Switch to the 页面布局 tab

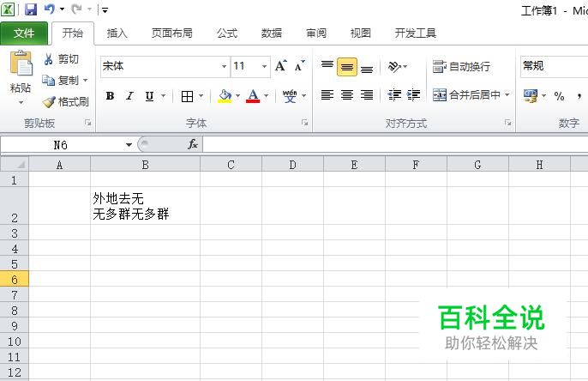(x=171, y=33)
